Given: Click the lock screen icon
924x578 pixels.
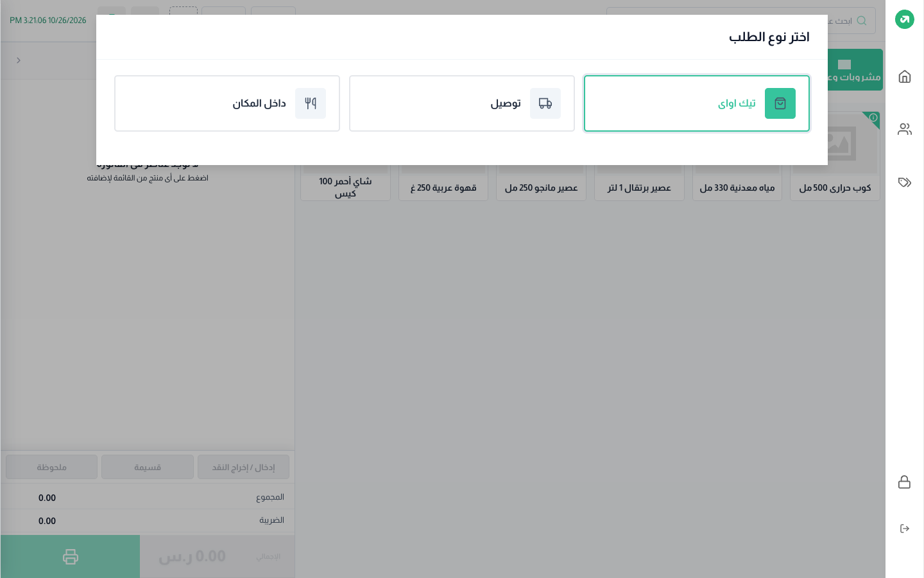Looking at the screenshot, I should click(905, 482).
